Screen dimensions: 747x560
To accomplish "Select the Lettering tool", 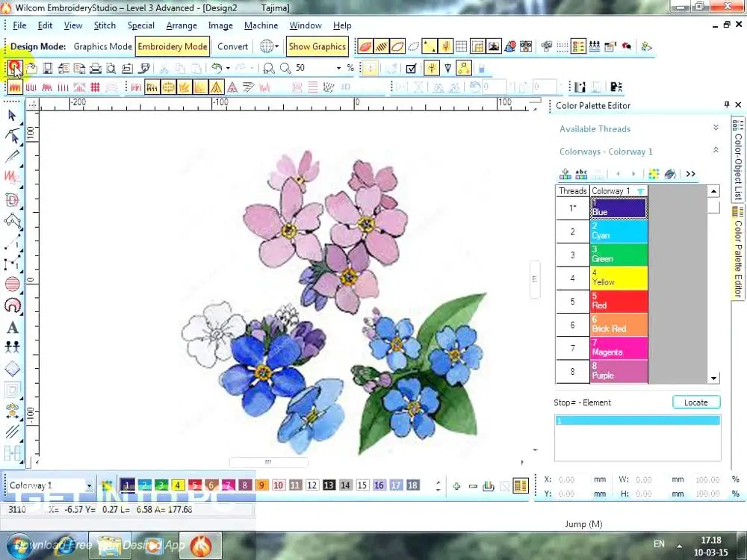I will click(12, 327).
